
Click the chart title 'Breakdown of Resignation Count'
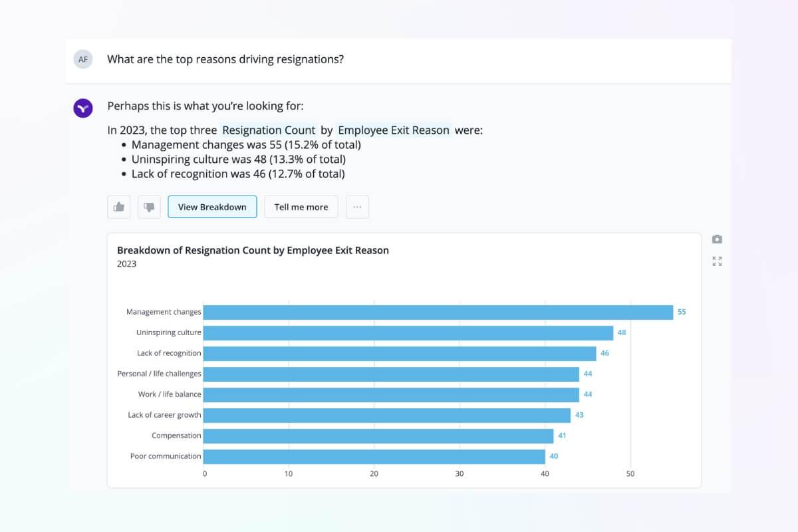tap(253, 251)
